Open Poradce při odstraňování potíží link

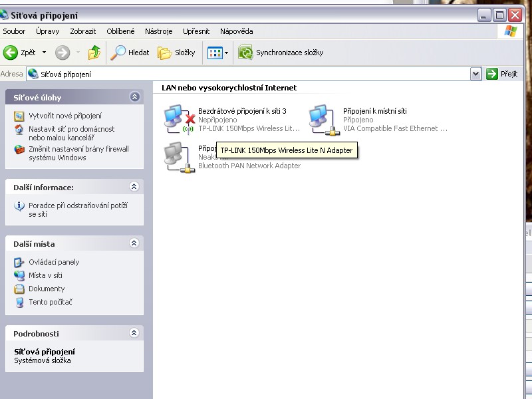point(78,209)
